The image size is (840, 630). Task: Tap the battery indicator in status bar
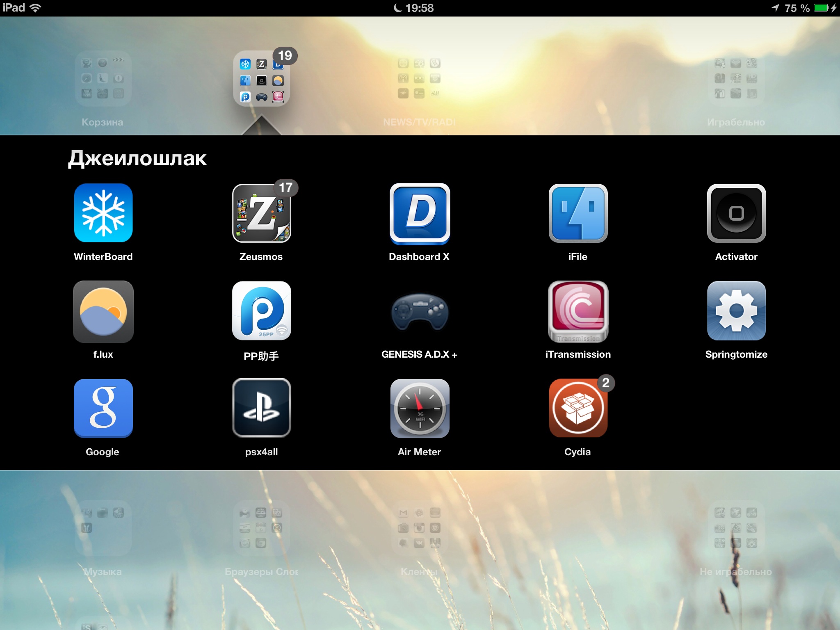click(x=821, y=8)
